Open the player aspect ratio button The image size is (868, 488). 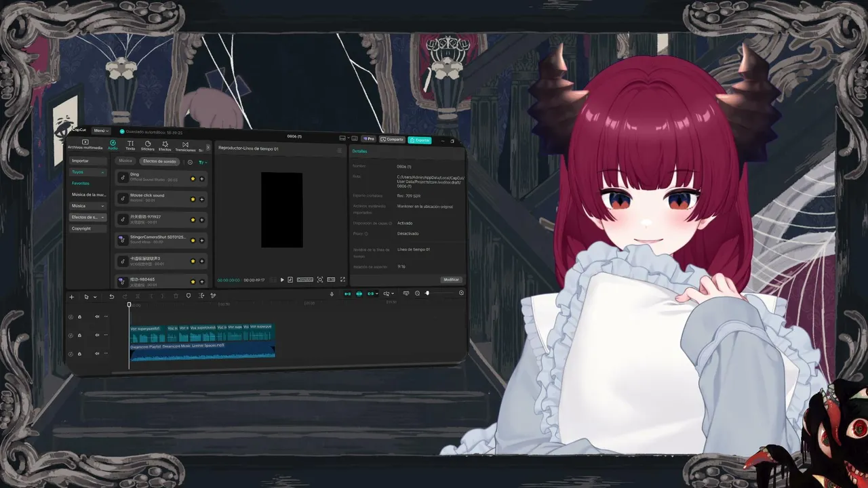(331, 280)
